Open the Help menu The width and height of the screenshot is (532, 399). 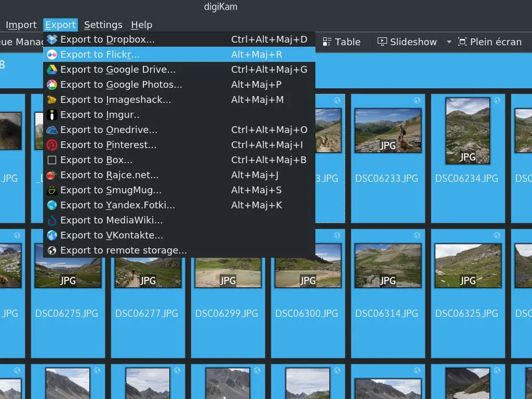point(141,24)
